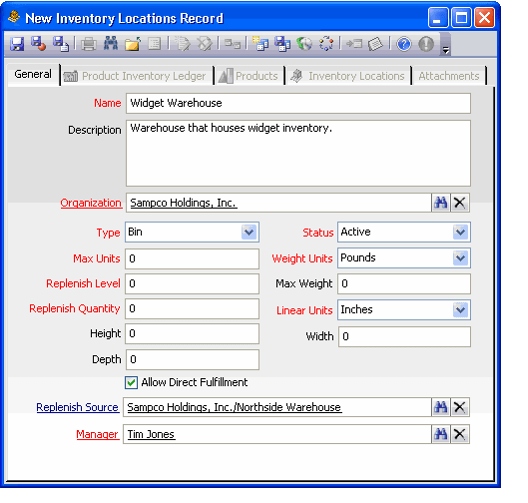Open the Linear Units dropdown showing Inches
The width and height of the screenshot is (528, 503).
click(x=460, y=310)
